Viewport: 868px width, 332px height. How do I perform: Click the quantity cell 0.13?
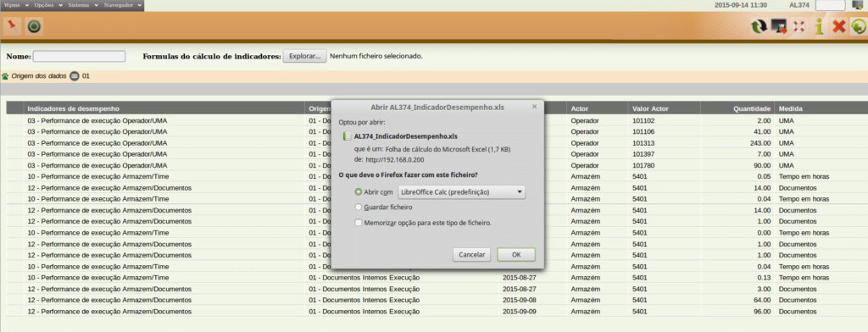click(764, 278)
